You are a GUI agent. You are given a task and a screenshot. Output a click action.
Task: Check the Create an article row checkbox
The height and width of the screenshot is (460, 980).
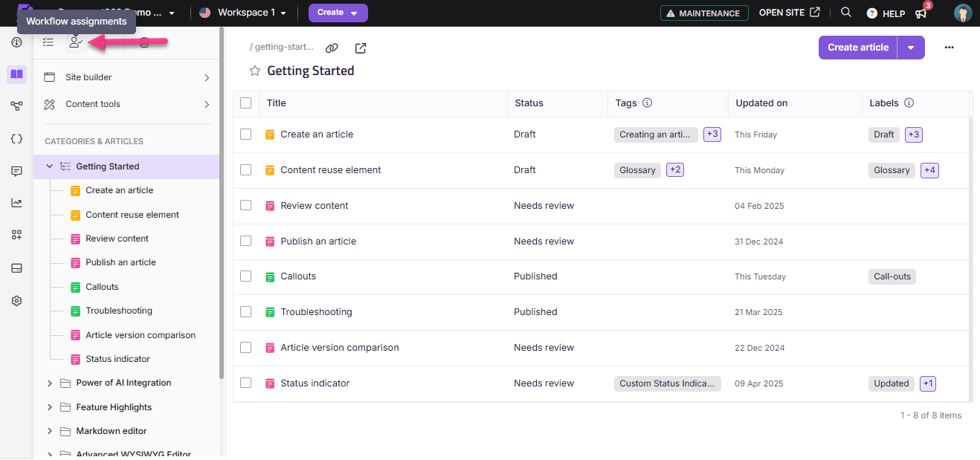tap(246, 135)
